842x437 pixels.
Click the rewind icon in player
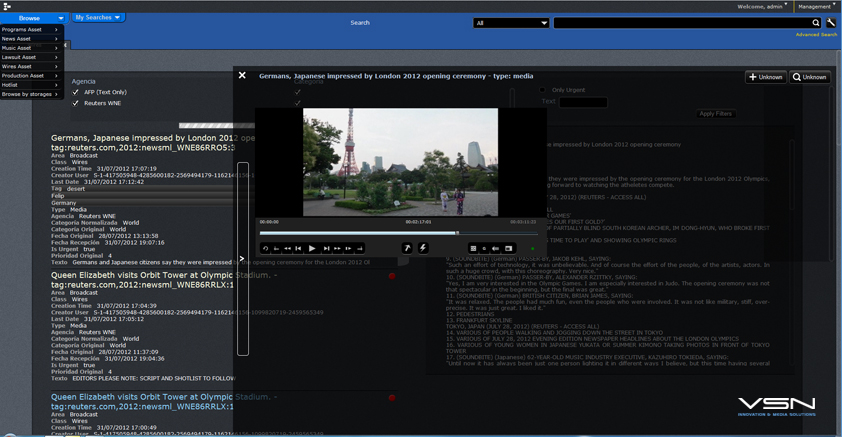coord(287,248)
